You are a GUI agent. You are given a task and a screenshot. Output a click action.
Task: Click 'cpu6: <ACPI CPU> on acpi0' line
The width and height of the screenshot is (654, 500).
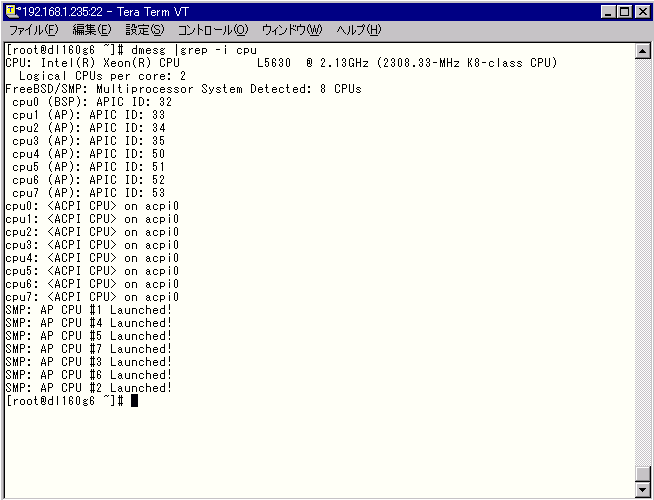point(92,284)
